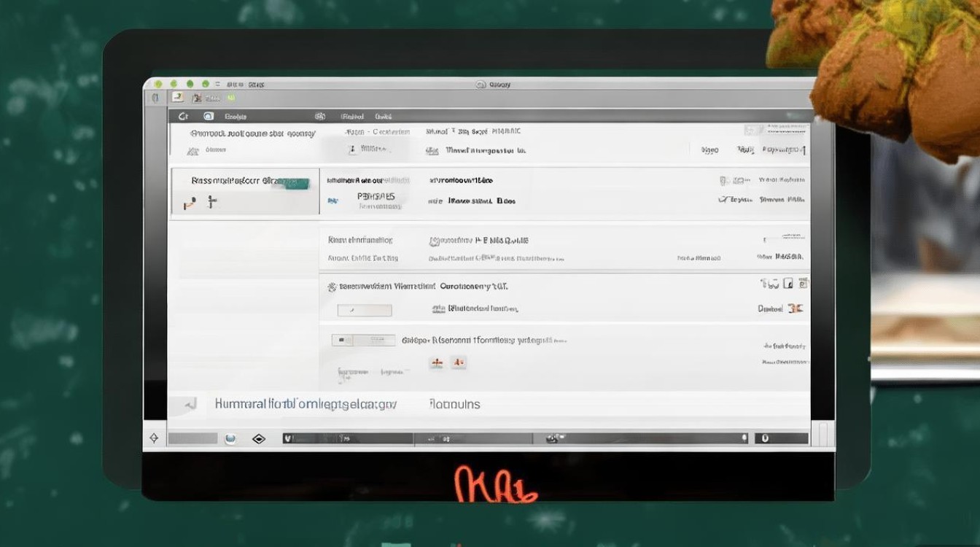This screenshot has width=980, height=547.
Task: Click the red 'A' icon under the slider row
Action: tap(458, 362)
